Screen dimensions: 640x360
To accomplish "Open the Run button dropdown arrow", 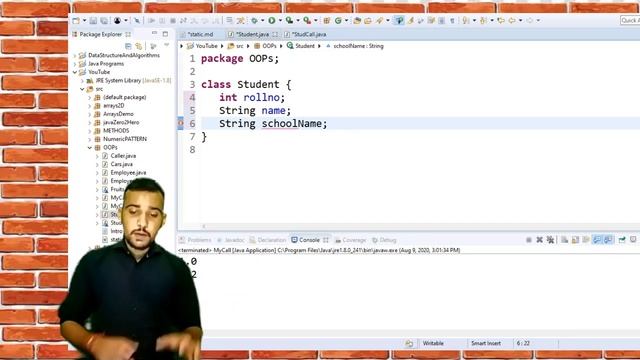I will [280, 20].
